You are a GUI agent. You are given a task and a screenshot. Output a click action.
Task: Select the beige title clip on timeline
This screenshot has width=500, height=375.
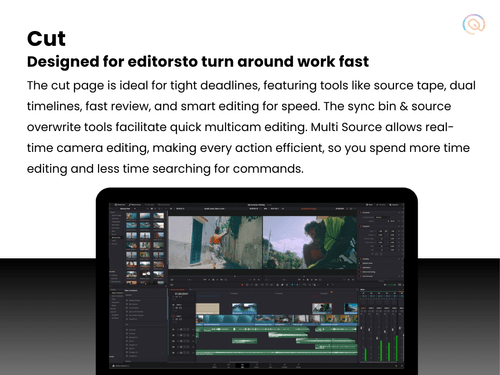coord(207,308)
